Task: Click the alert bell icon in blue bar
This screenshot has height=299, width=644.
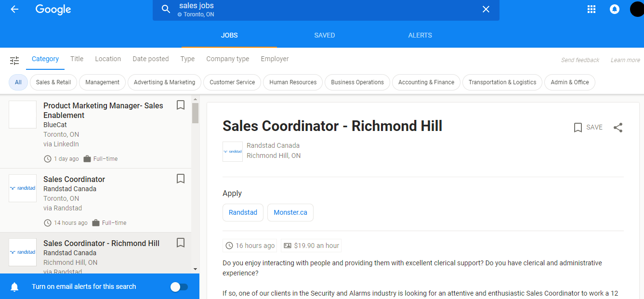Action: (14, 287)
